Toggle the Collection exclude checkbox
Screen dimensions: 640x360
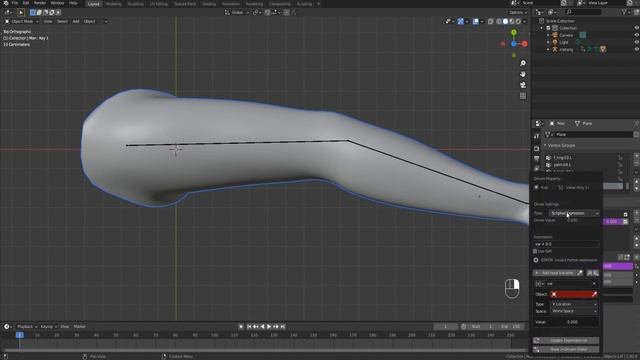[549, 28]
